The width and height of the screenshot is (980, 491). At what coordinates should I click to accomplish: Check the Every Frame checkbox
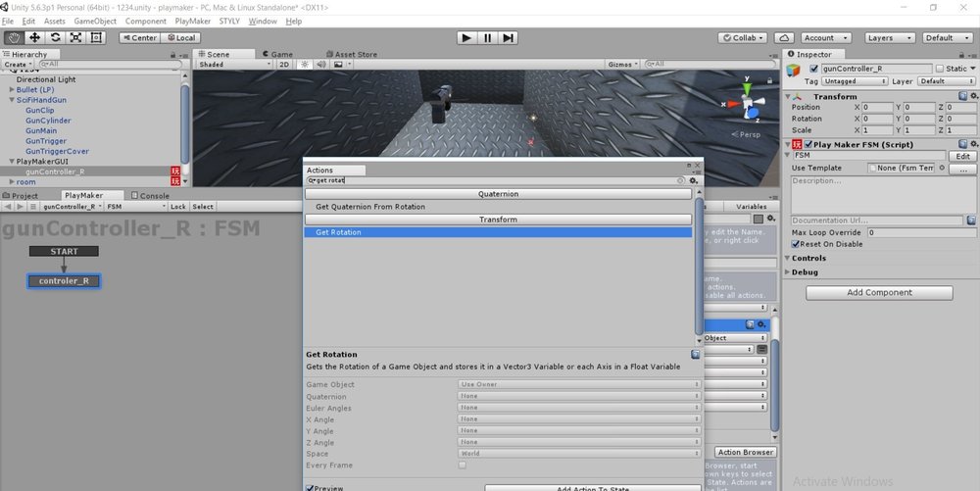point(462,466)
